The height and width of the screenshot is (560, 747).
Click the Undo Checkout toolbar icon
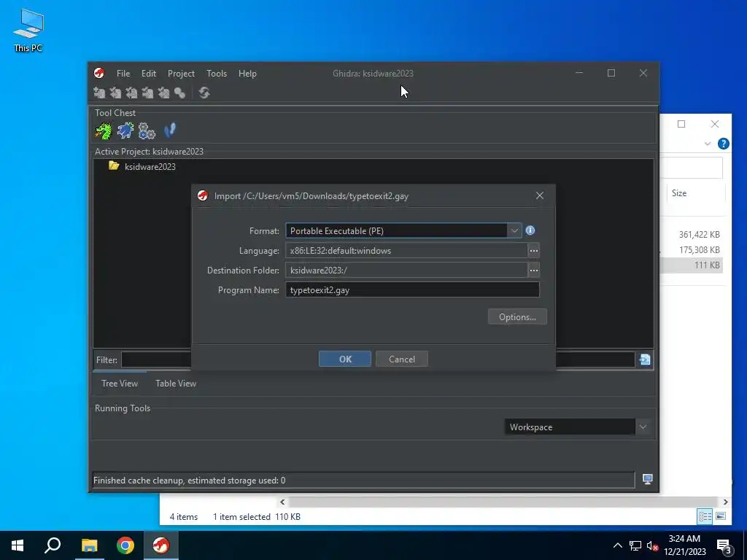[163, 93]
